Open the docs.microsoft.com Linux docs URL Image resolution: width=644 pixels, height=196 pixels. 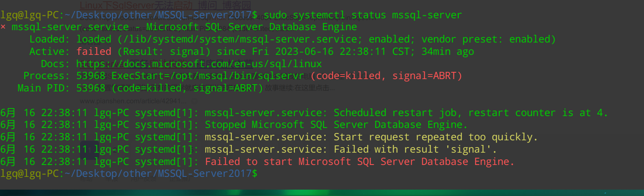pos(199,64)
